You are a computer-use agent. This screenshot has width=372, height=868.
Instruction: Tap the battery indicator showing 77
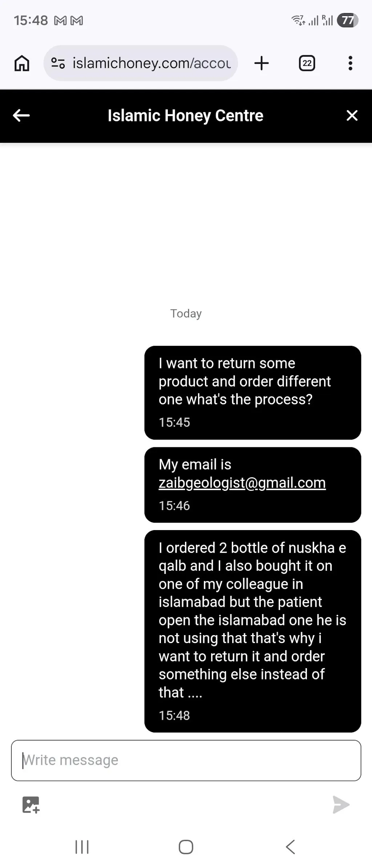[x=347, y=20]
